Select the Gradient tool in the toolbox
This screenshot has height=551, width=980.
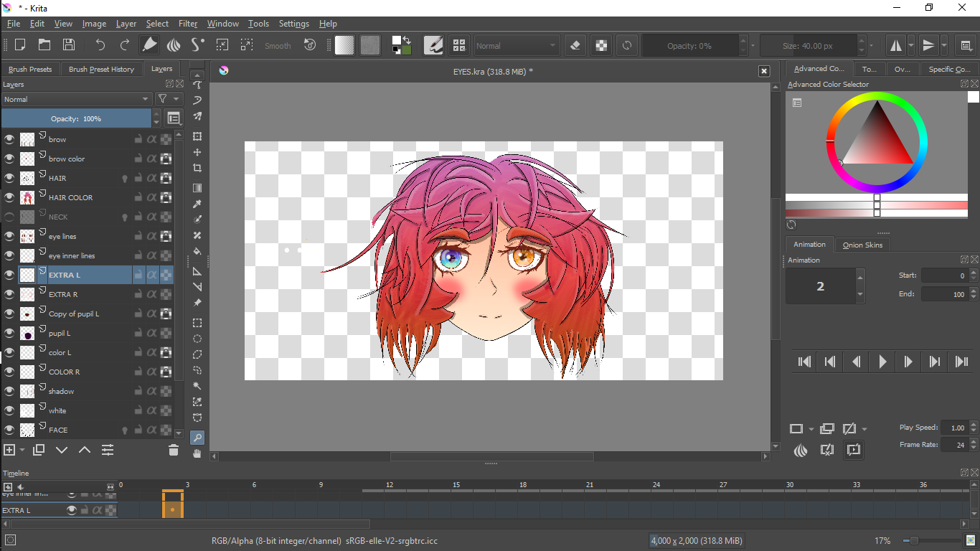(x=197, y=188)
